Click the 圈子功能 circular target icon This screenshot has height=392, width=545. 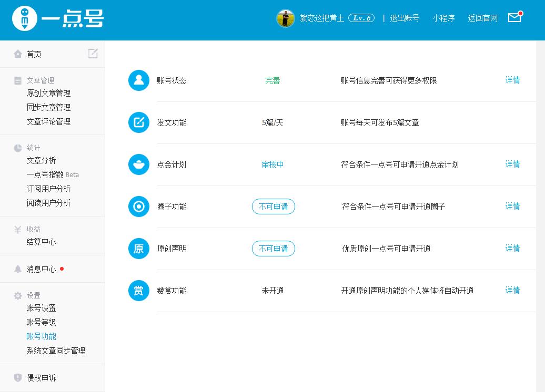tap(138, 207)
